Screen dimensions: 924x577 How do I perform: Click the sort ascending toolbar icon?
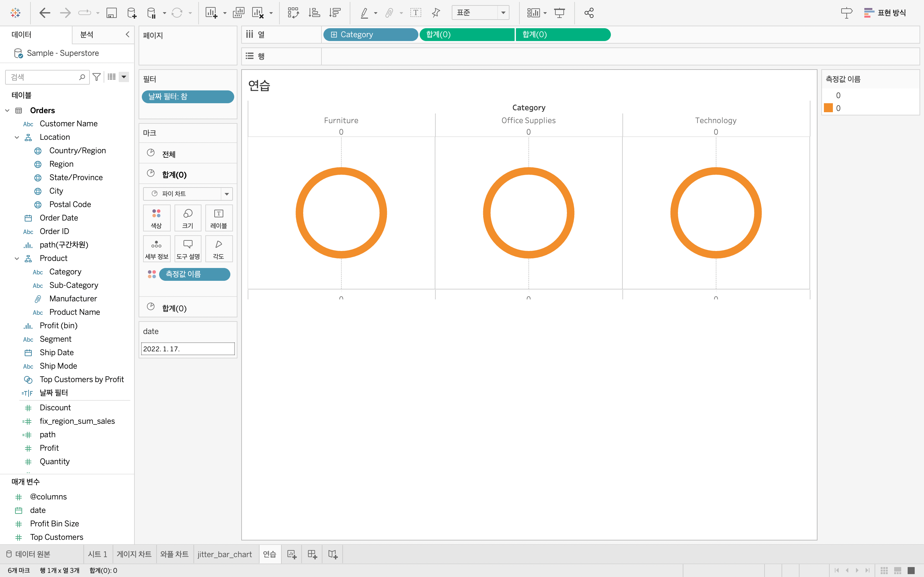(x=314, y=13)
